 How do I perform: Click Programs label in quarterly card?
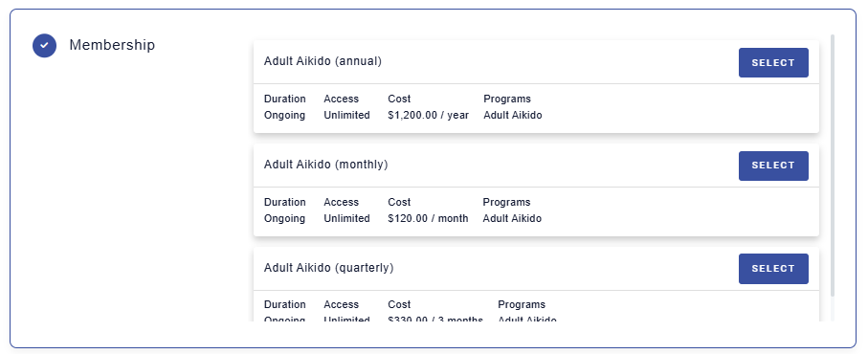pyautogui.click(x=522, y=305)
